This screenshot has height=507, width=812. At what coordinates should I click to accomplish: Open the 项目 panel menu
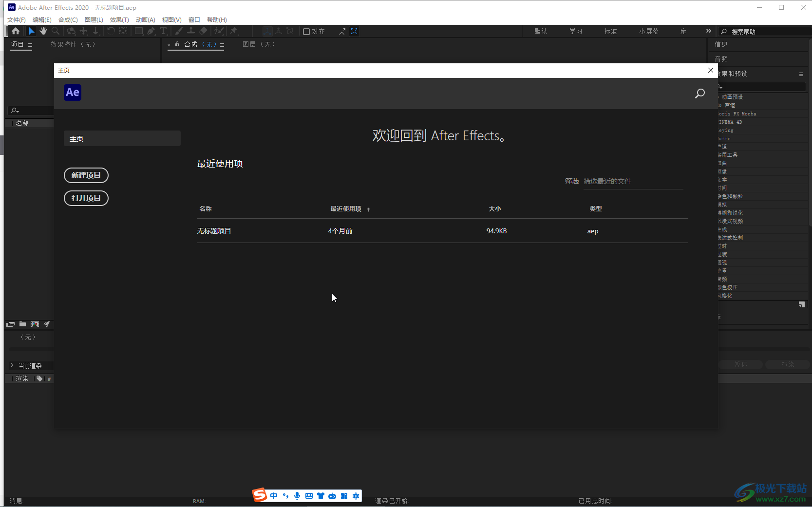point(30,45)
